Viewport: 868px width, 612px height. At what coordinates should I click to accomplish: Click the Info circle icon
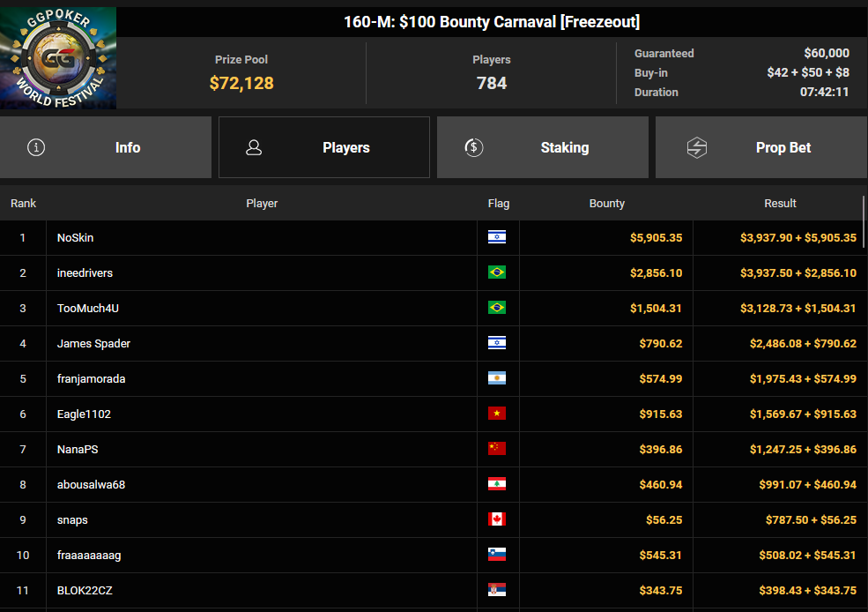(x=36, y=147)
